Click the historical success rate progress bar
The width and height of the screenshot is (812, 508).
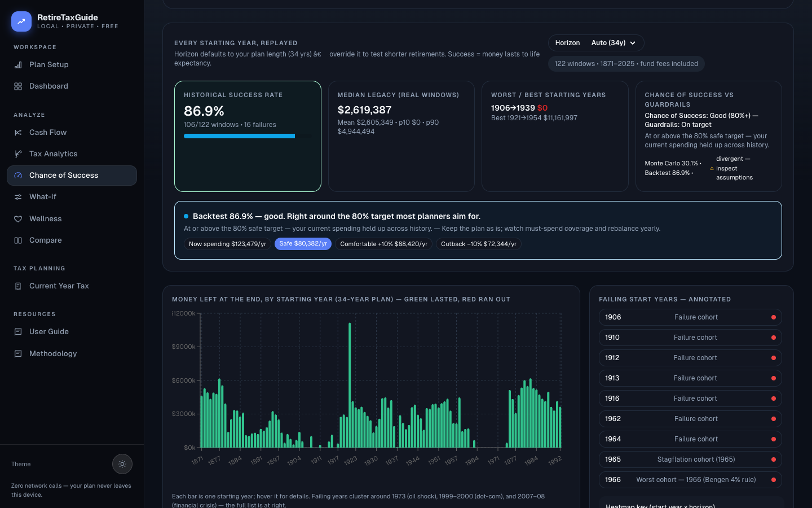248,136
